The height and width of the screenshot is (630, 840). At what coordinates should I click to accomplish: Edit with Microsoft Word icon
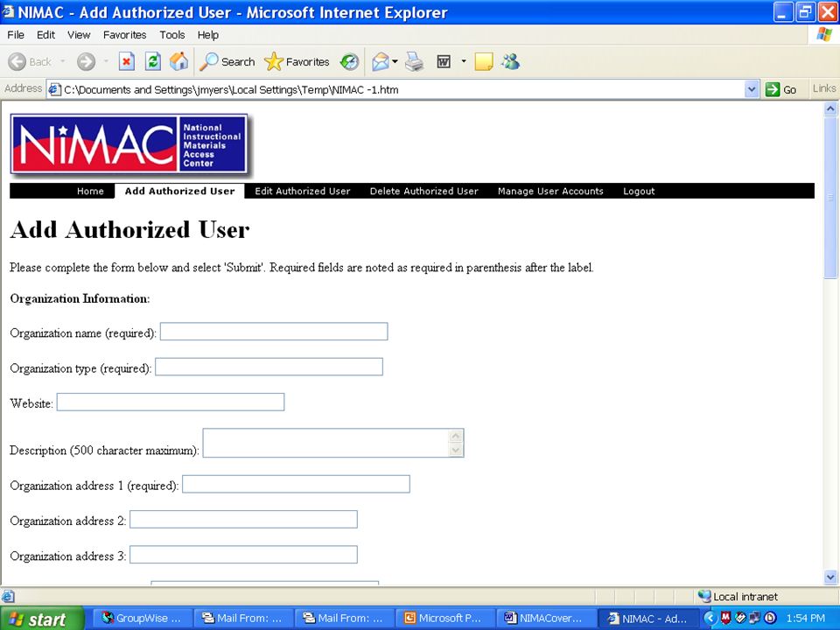(444, 62)
